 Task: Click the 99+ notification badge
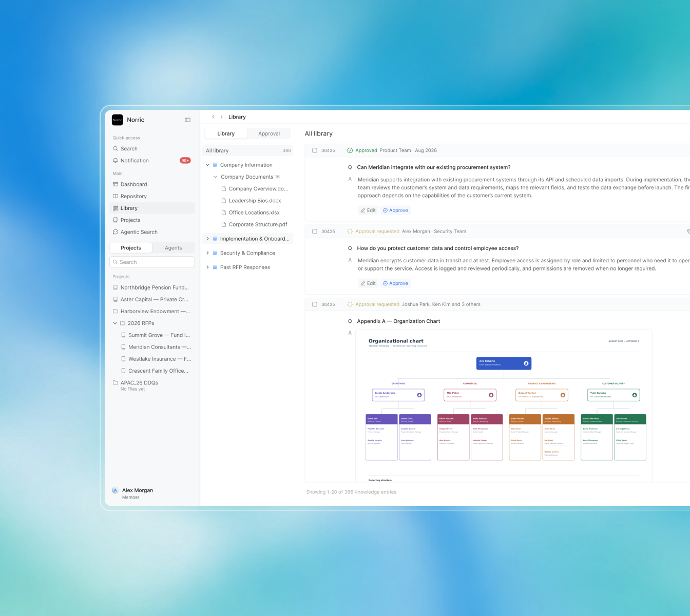click(x=185, y=161)
